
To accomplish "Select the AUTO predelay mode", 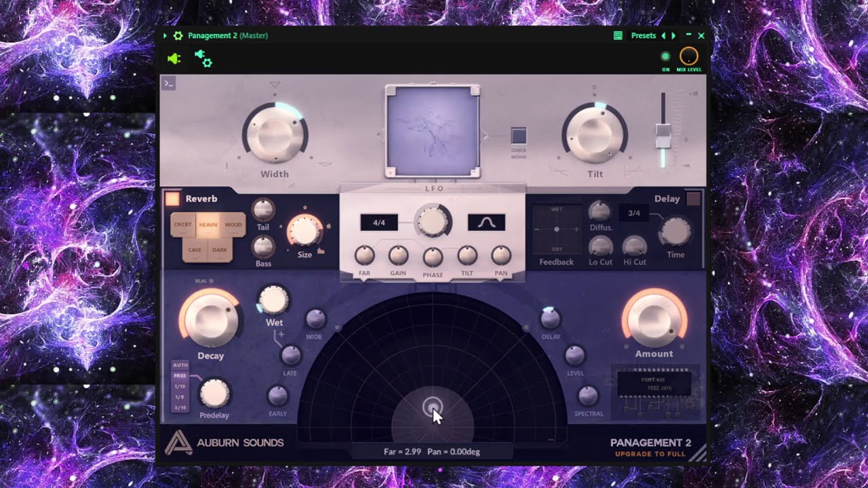I will click(x=180, y=365).
